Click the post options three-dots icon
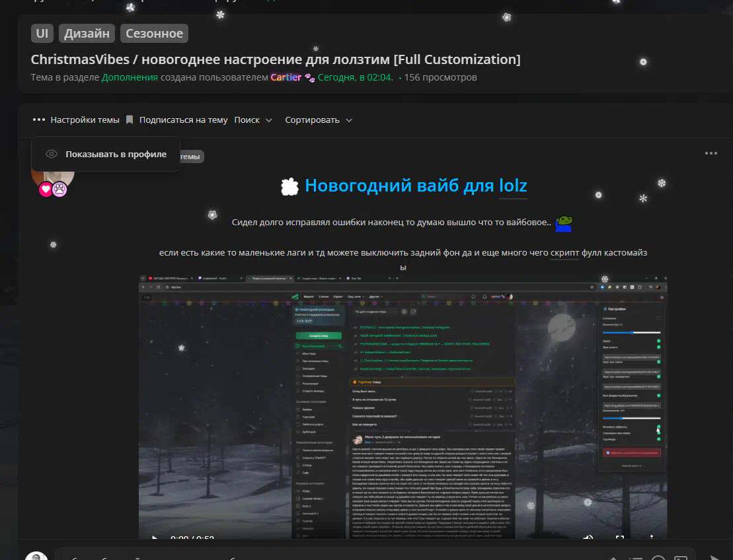This screenshot has height=560, width=733. tap(711, 153)
